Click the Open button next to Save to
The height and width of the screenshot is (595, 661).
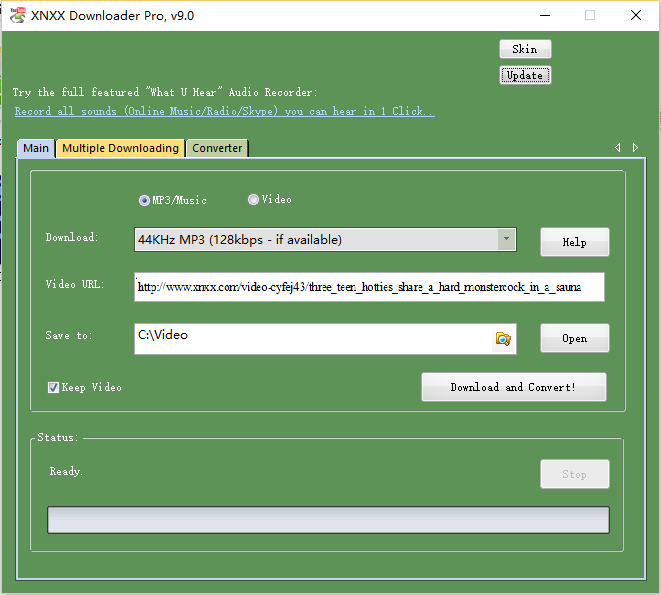(575, 338)
